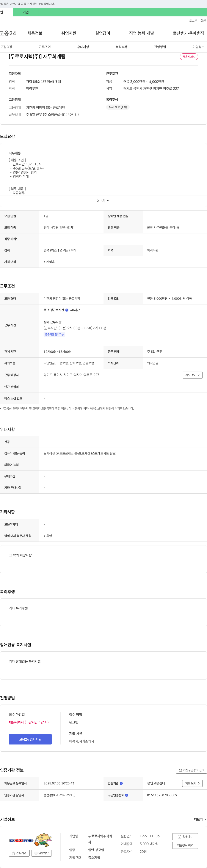Open 지도 보기 for 용인고용센터
The height and width of the screenshot is (868, 207).
coord(193,783)
